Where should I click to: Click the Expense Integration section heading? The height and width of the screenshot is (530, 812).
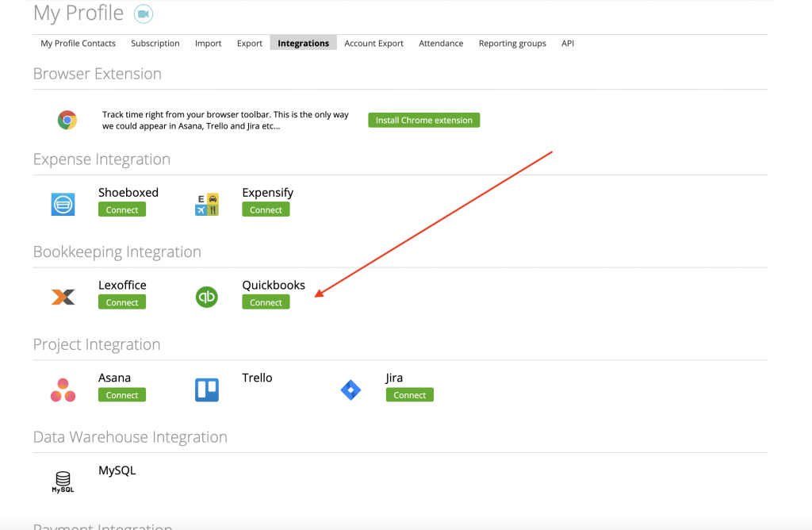[x=101, y=159]
